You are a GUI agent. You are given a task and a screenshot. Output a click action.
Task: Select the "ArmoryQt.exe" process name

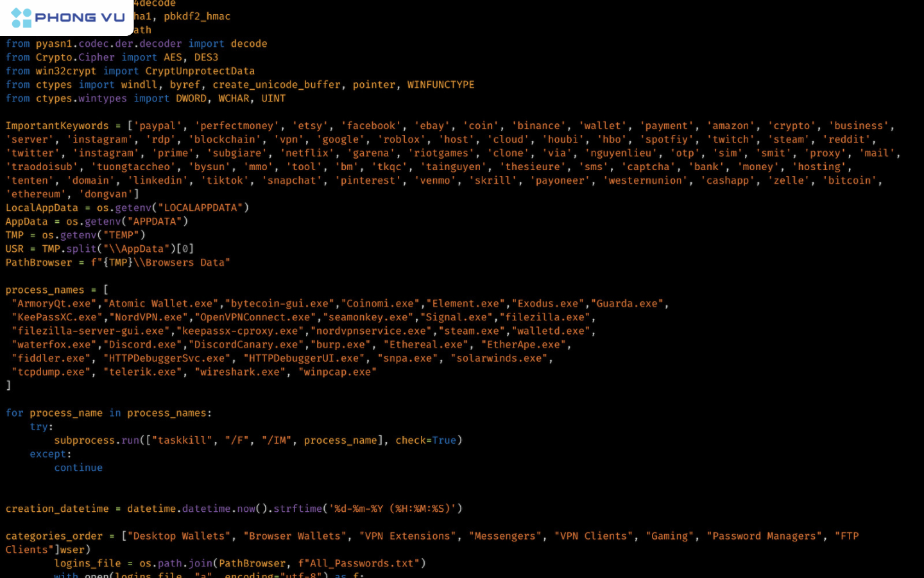pos(55,303)
